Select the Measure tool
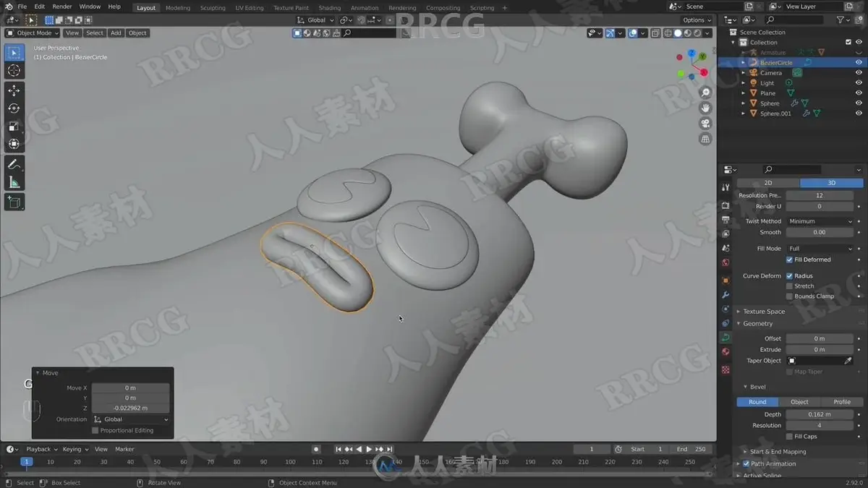 (x=14, y=181)
